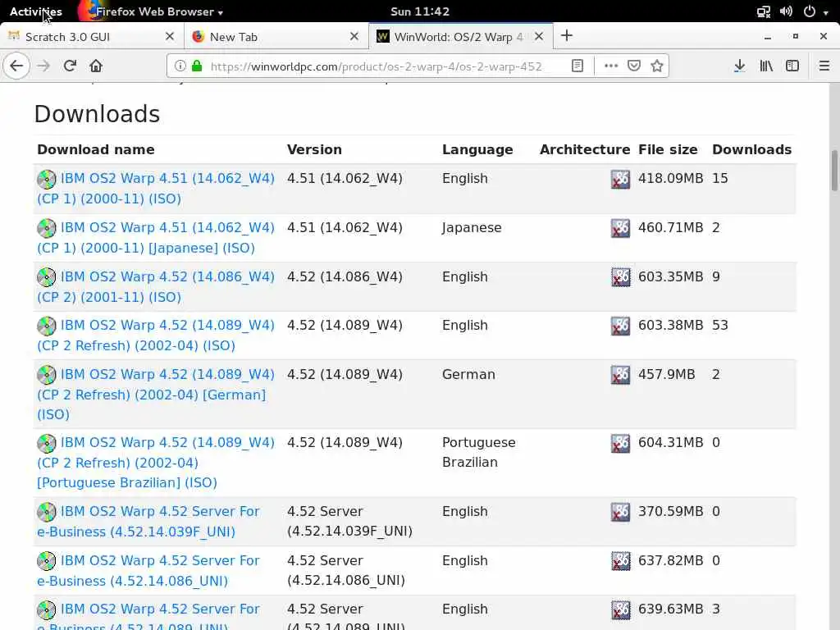The image size is (840, 630).
Task: Close the WinWorld OS/2 Warp tab
Action: (539, 36)
